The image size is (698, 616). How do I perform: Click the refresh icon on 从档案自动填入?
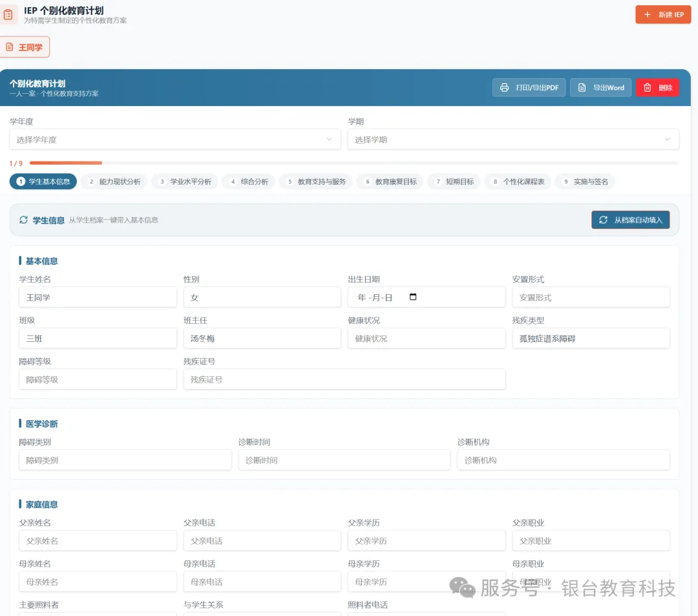(x=603, y=220)
